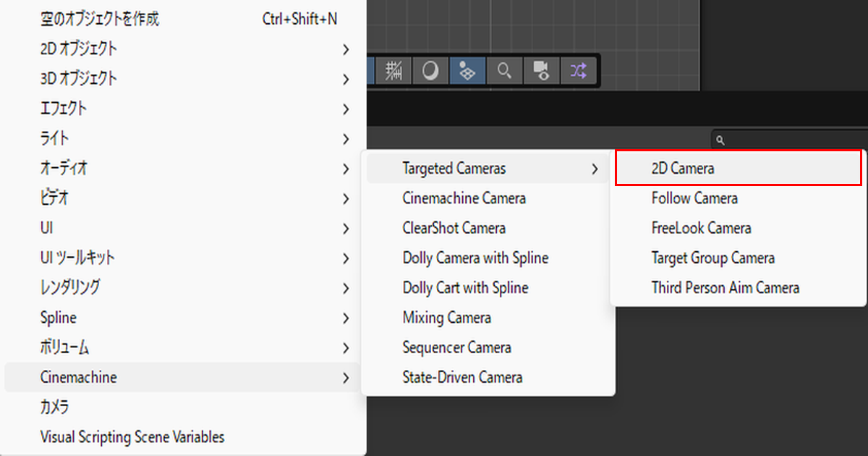
Task: Expand the Targeted Cameras submenu arrow
Action: [595, 169]
